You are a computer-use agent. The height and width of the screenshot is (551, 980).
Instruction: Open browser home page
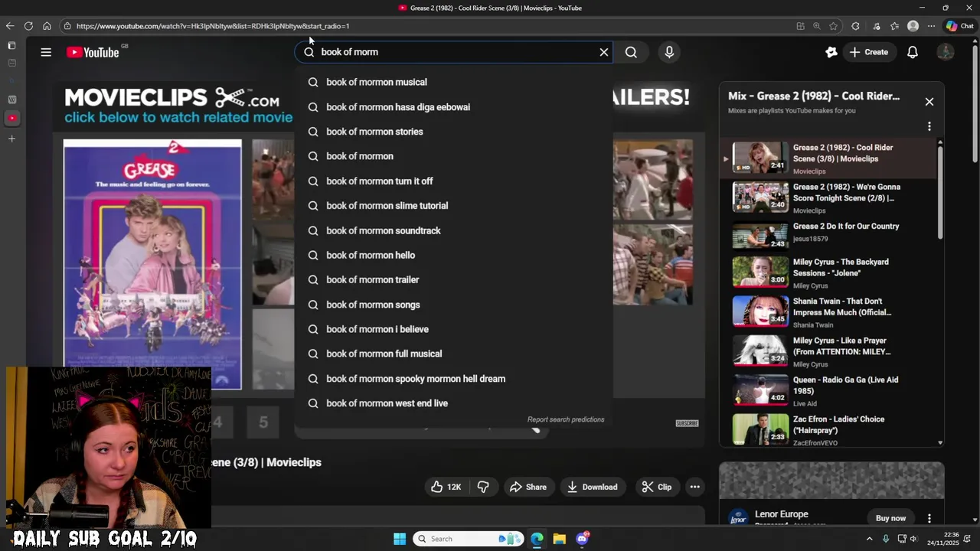point(47,26)
